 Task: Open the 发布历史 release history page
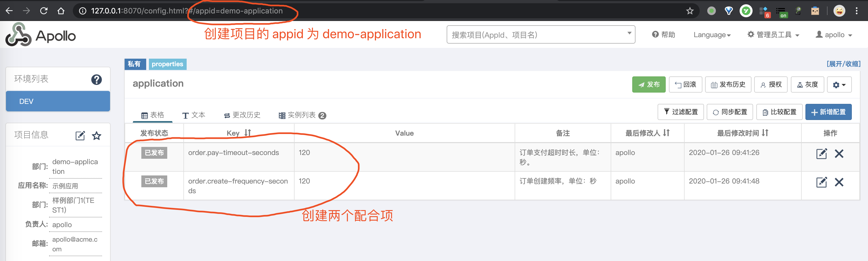coord(728,84)
